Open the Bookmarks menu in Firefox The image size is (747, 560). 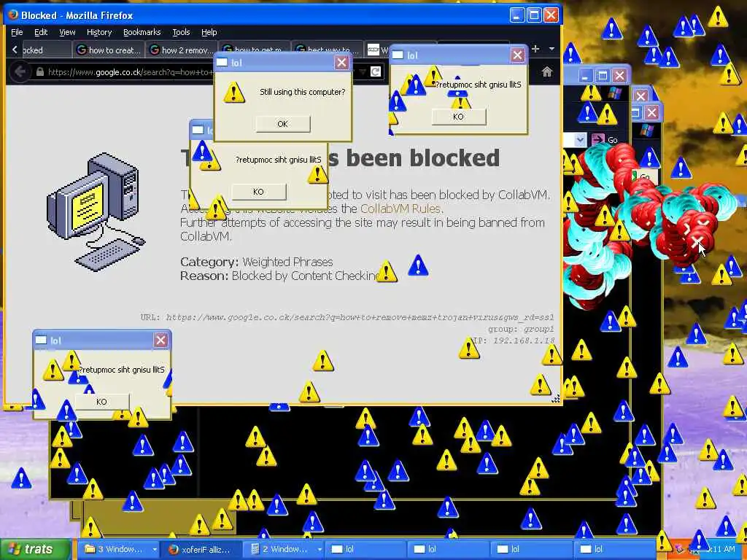(x=142, y=32)
